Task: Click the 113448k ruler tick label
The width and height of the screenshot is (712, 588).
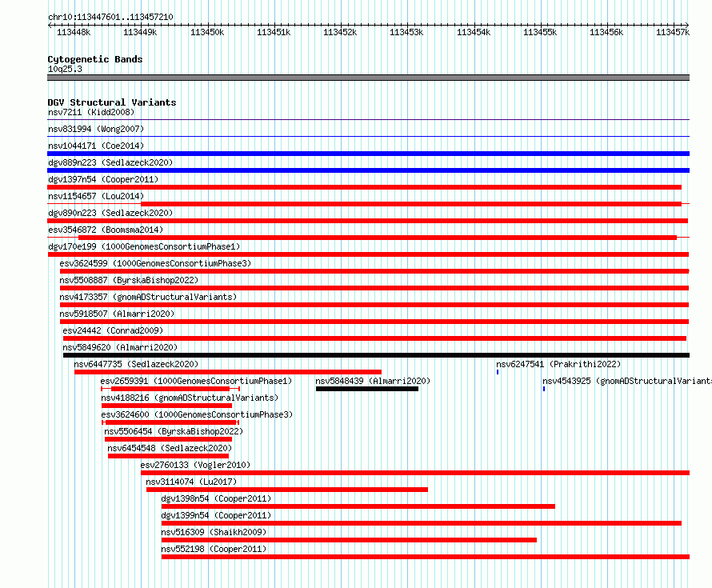Action: [74, 32]
